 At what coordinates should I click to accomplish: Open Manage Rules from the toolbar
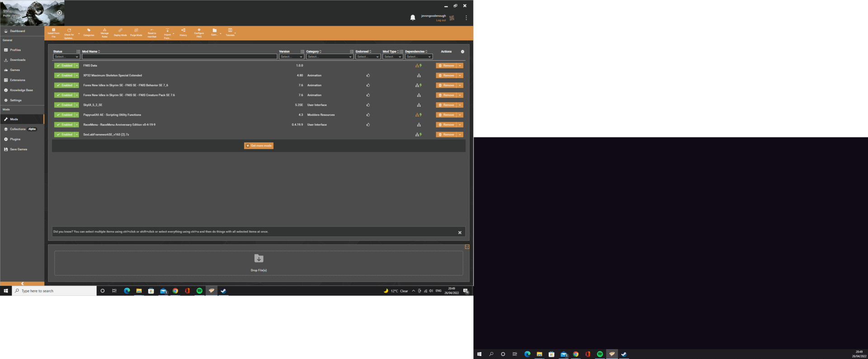(x=104, y=33)
